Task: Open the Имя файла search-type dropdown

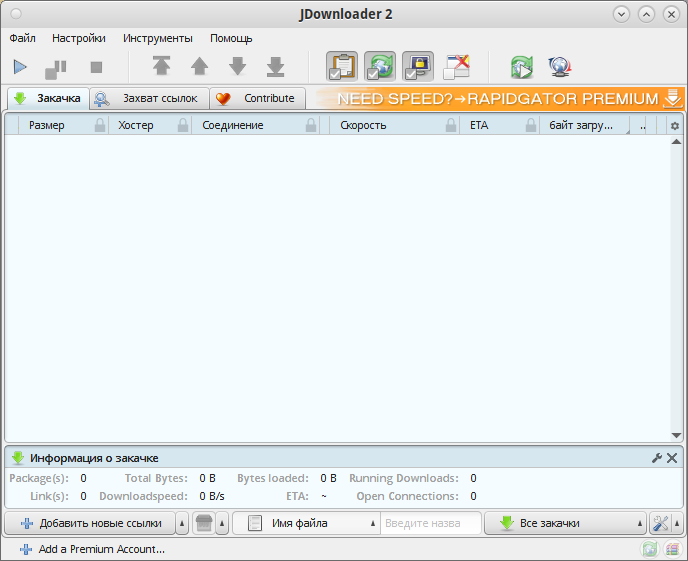Action: click(306, 523)
